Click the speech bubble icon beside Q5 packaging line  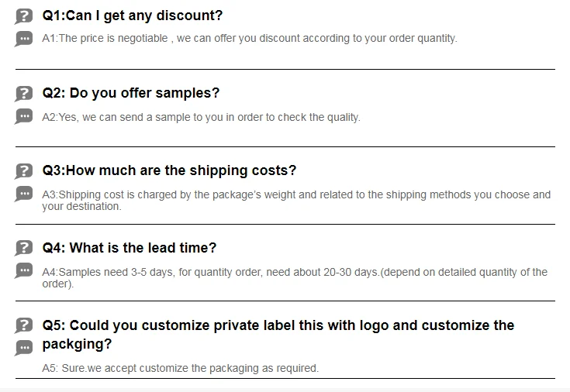coord(24,348)
